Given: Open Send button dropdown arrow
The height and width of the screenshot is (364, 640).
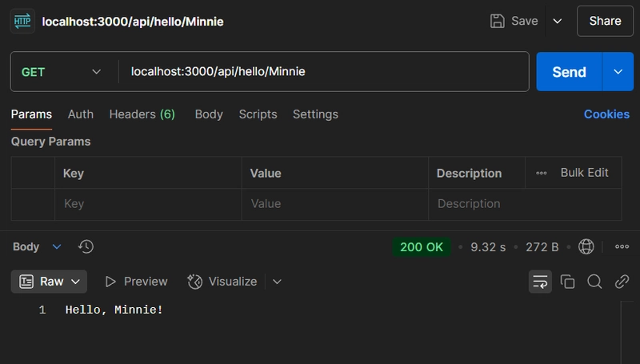Looking at the screenshot, I should tap(618, 72).
